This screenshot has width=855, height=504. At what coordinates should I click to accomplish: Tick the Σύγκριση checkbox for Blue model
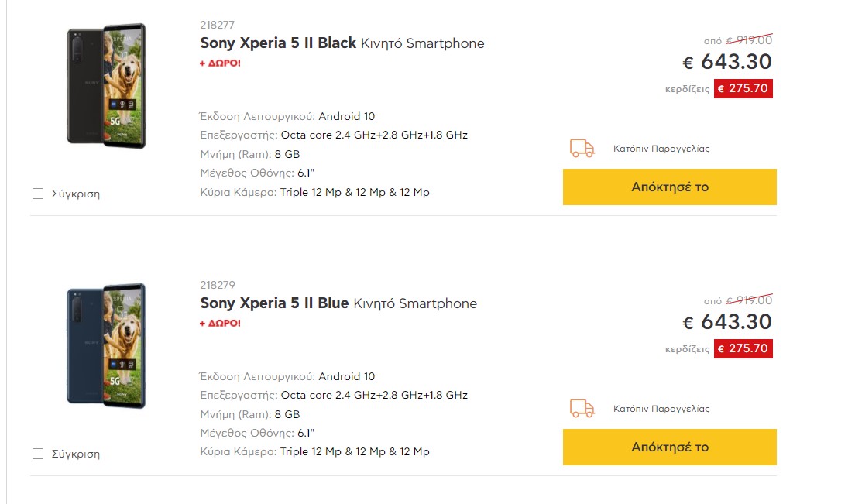pos(38,454)
